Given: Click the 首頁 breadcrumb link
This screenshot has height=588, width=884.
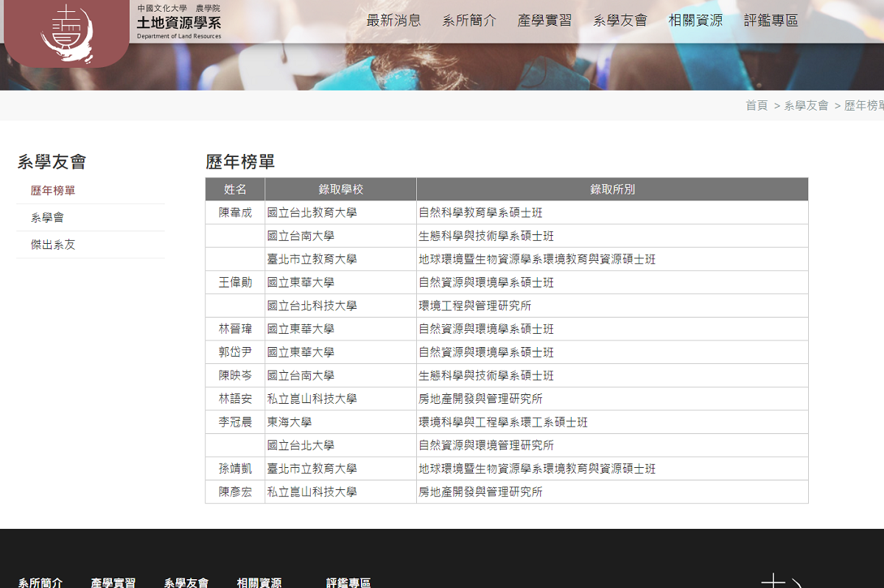Looking at the screenshot, I should (x=757, y=105).
